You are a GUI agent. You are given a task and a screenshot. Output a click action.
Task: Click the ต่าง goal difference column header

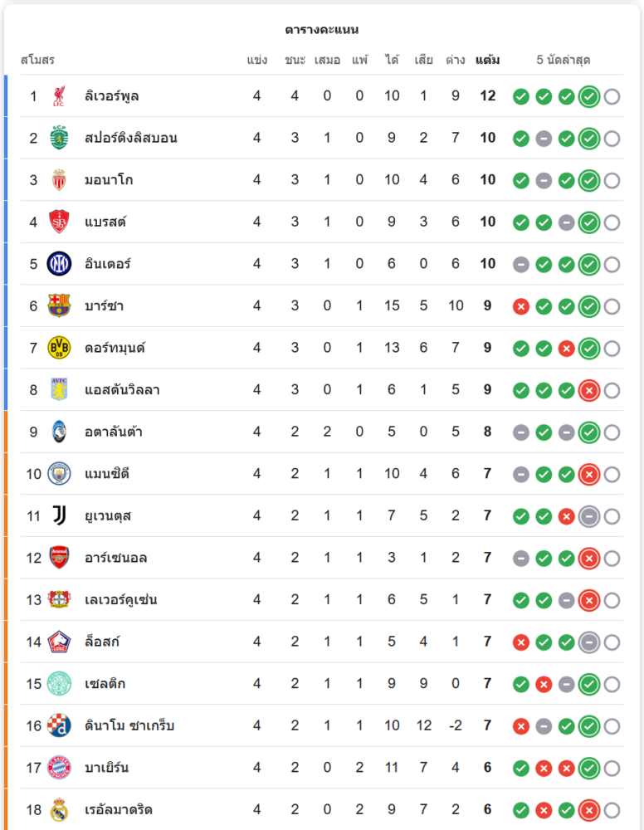click(455, 60)
